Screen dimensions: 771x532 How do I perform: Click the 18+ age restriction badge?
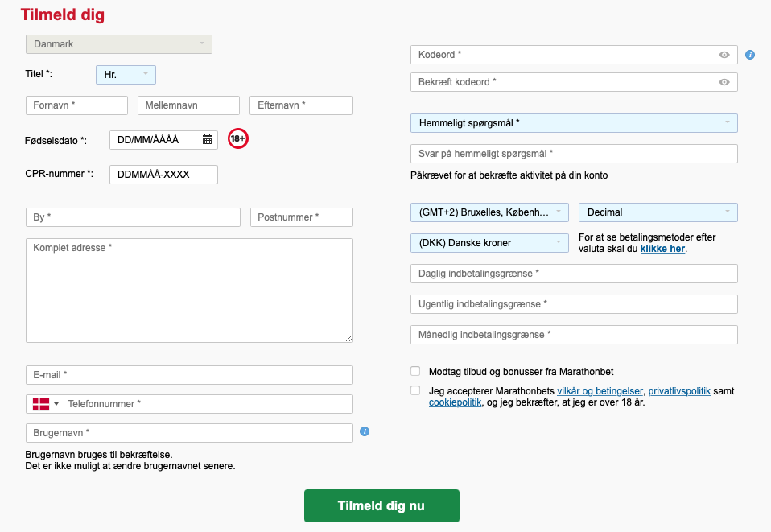238,138
